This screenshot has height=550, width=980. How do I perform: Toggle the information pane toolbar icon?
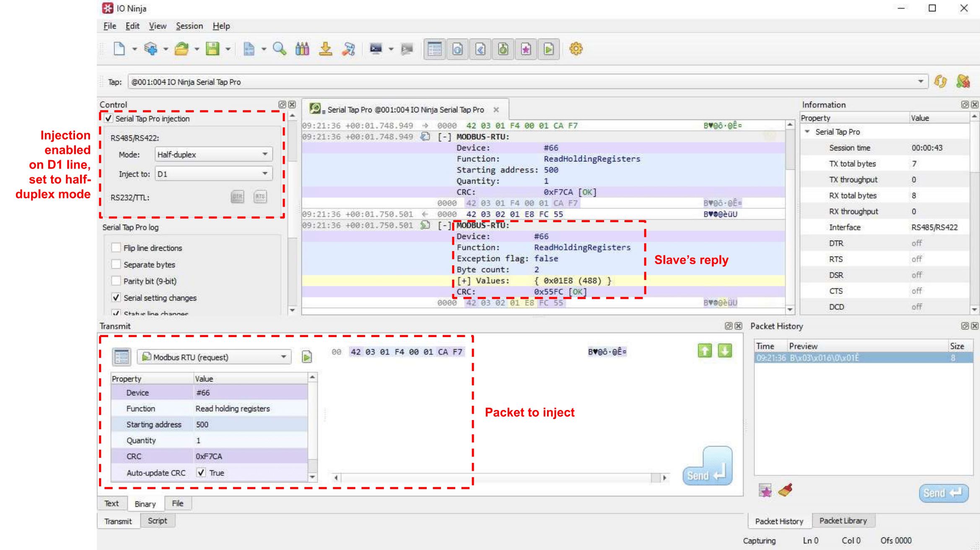coord(457,49)
